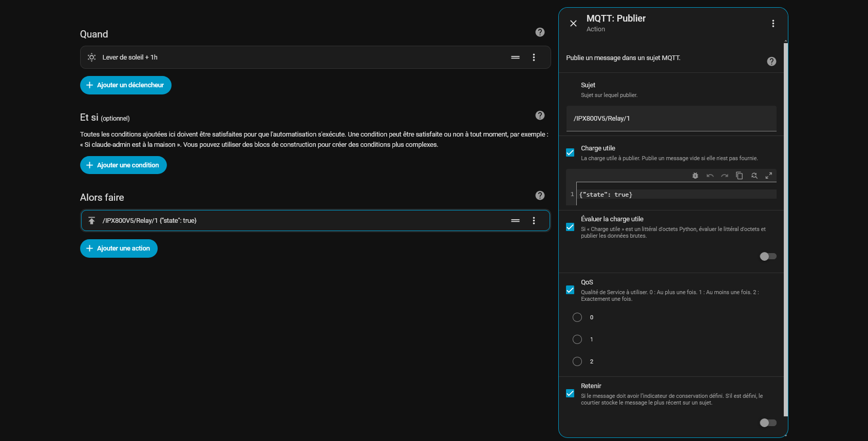Viewport: 868px width, 441px height.
Task: Open three-dot menu for sunrise trigger
Action: (x=534, y=57)
